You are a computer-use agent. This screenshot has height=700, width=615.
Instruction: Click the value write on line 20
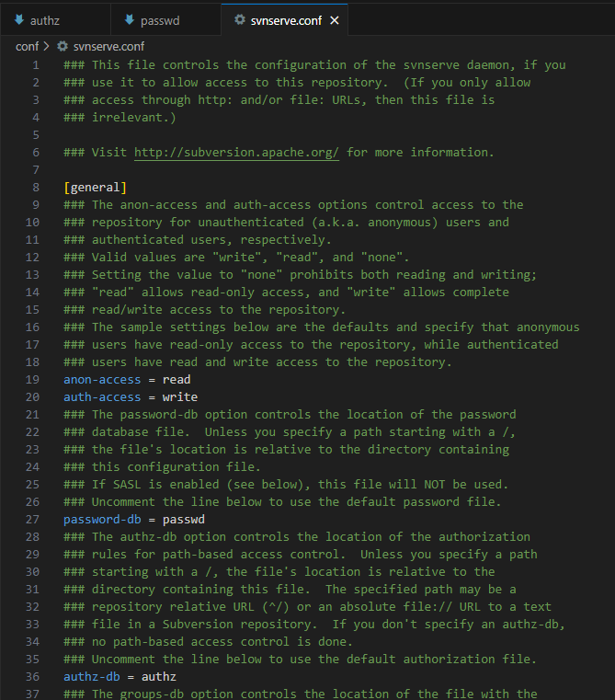pos(180,397)
